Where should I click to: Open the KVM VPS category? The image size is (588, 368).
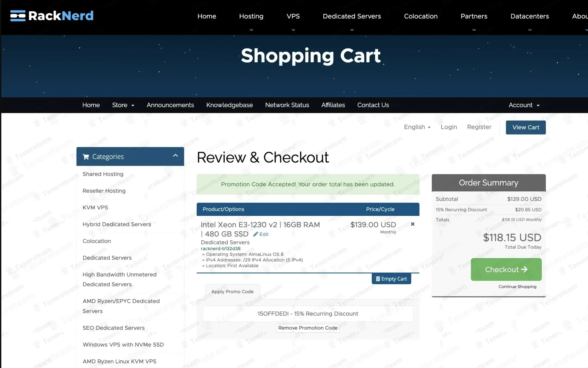(x=95, y=207)
